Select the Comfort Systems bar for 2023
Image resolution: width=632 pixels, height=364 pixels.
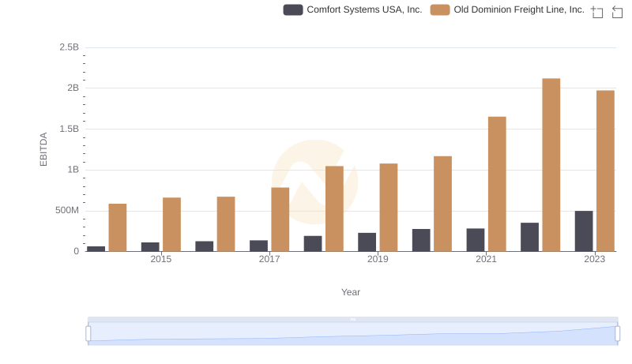584,231
